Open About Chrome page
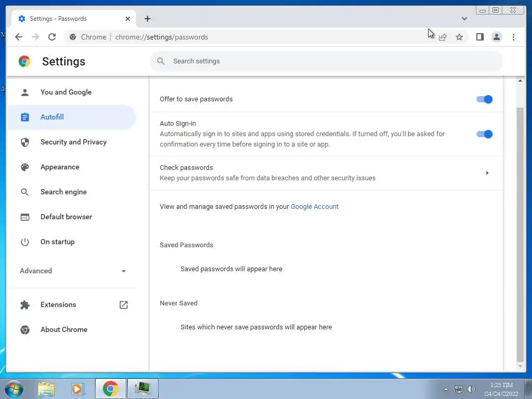This screenshot has height=399, width=532. point(72,330)
